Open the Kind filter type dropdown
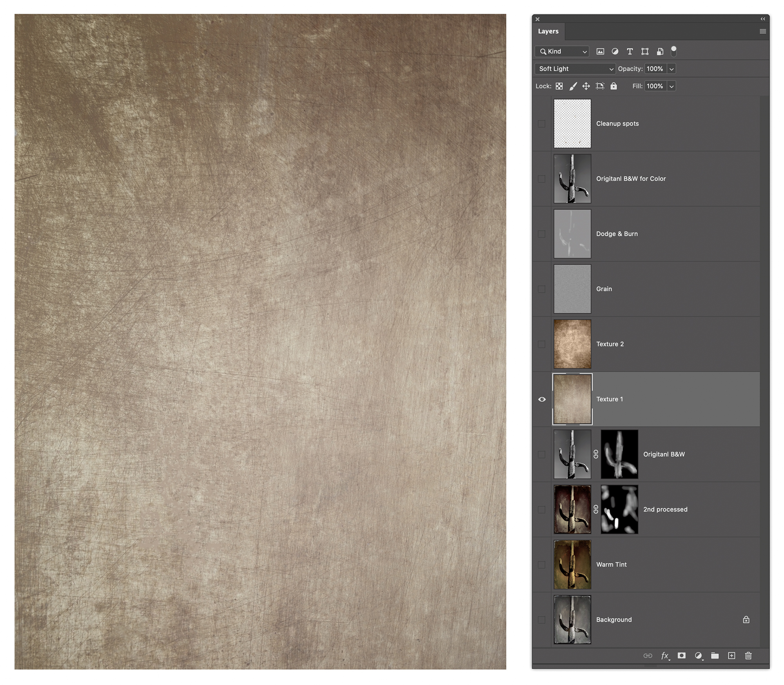Screen dimensions: 784x685 562,51
